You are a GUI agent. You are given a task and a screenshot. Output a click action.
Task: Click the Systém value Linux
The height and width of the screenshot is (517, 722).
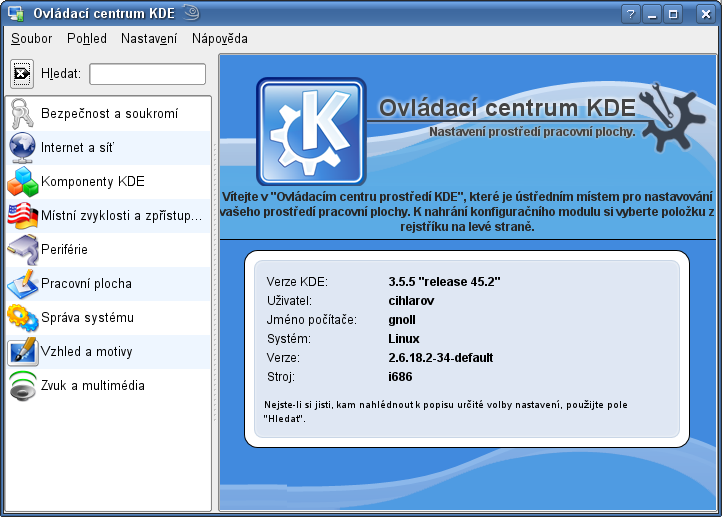pyautogui.click(x=403, y=339)
